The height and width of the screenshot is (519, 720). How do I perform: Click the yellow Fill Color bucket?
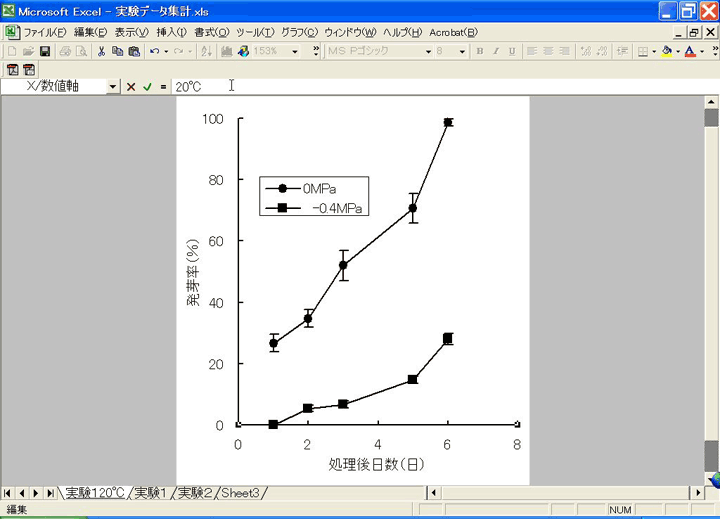pos(667,51)
